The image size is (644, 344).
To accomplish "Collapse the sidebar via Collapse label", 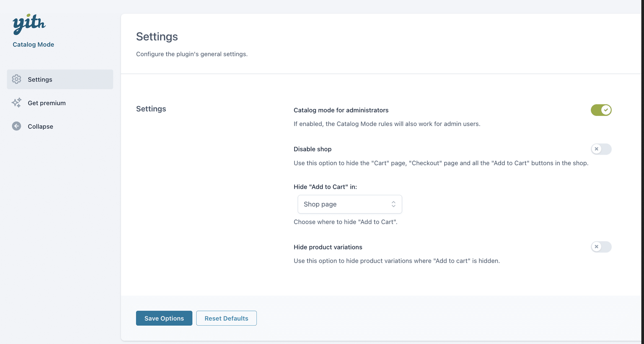I will pos(40,127).
